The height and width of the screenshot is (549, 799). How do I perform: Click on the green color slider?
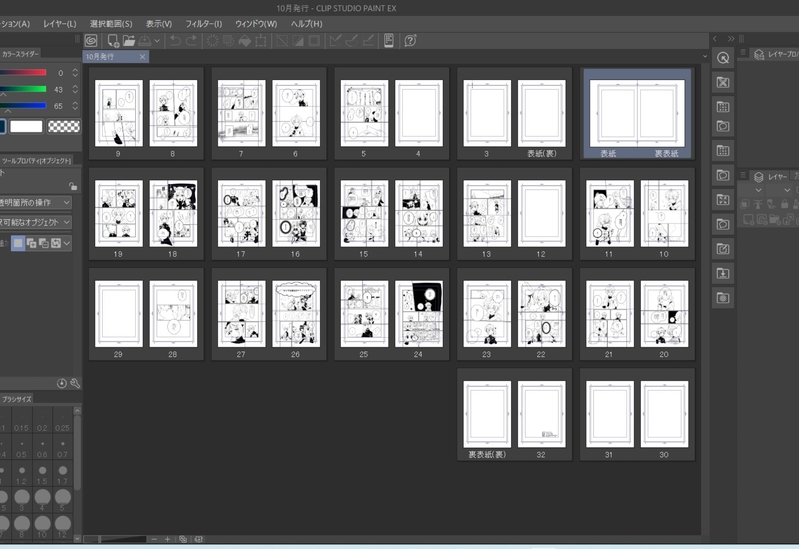[x=23, y=89]
